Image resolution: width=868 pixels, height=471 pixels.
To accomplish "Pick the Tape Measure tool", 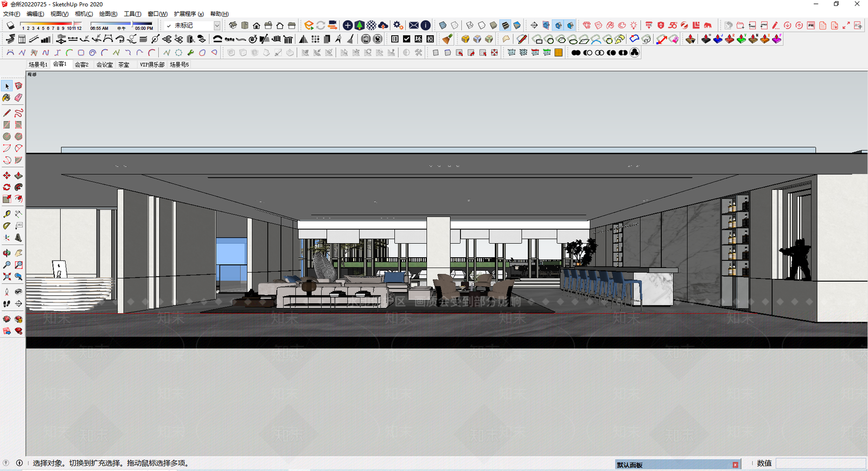I will 7,214.
